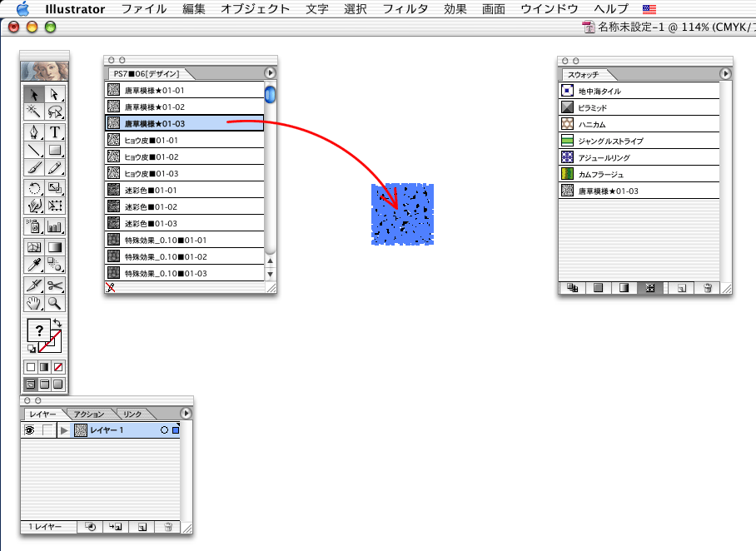Screen dimensions: 756x551
Task: Create new layer button
Action: point(142,527)
